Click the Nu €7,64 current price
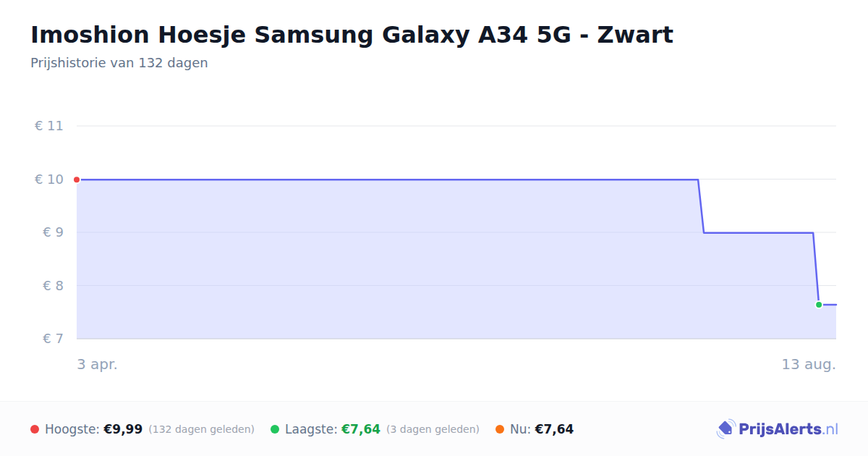 click(x=554, y=429)
